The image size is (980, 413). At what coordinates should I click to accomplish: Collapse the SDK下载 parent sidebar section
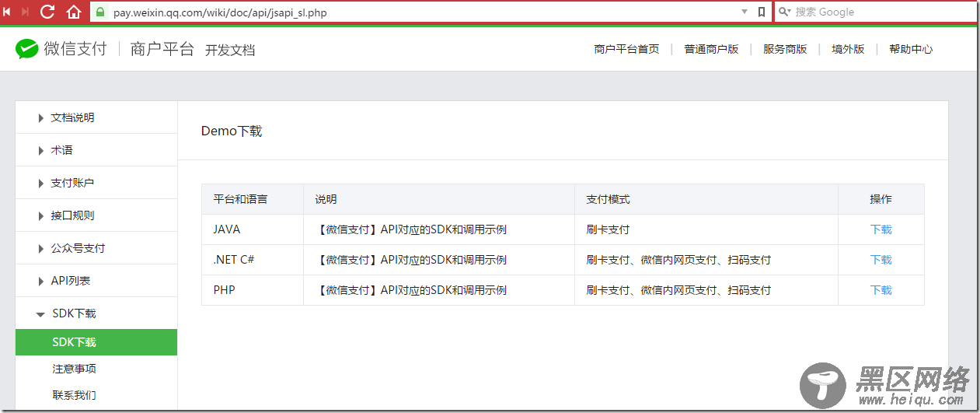pyautogui.click(x=96, y=313)
